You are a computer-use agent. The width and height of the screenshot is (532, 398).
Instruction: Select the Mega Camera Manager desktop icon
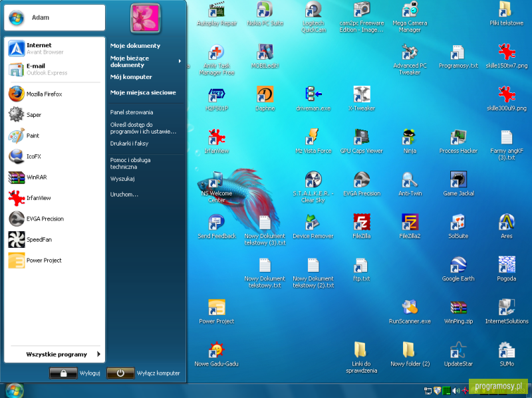[410, 17]
